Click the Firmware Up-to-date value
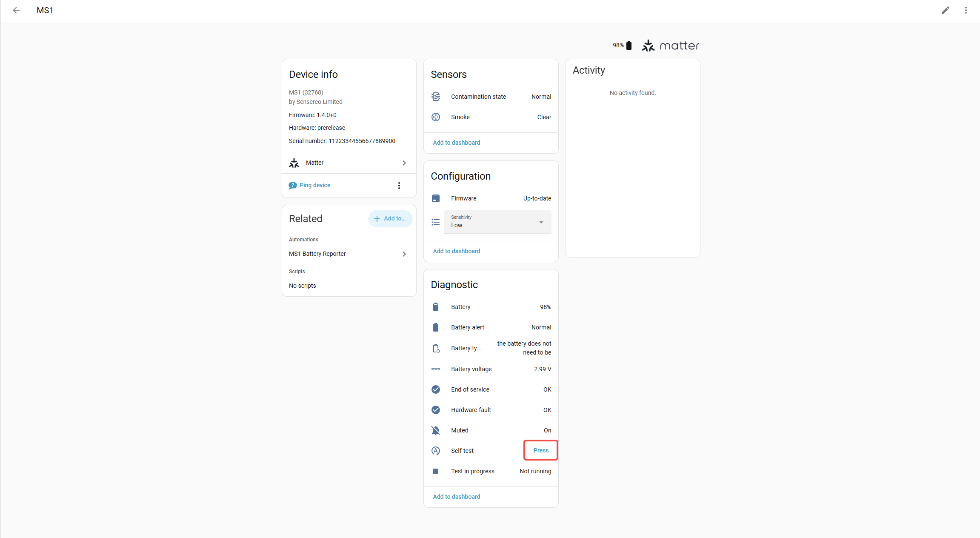980x538 pixels. tap(537, 198)
